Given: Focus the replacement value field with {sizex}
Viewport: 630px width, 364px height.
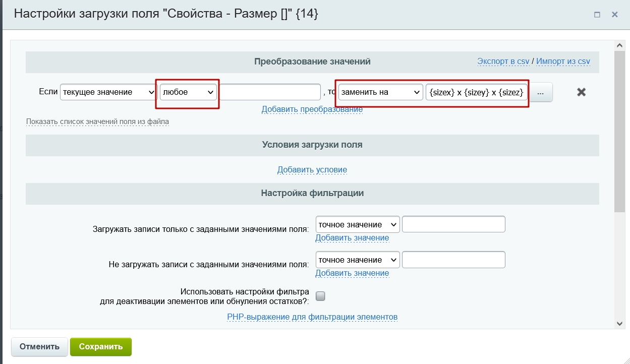Looking at the screenshot, I should tap(477, 92).
